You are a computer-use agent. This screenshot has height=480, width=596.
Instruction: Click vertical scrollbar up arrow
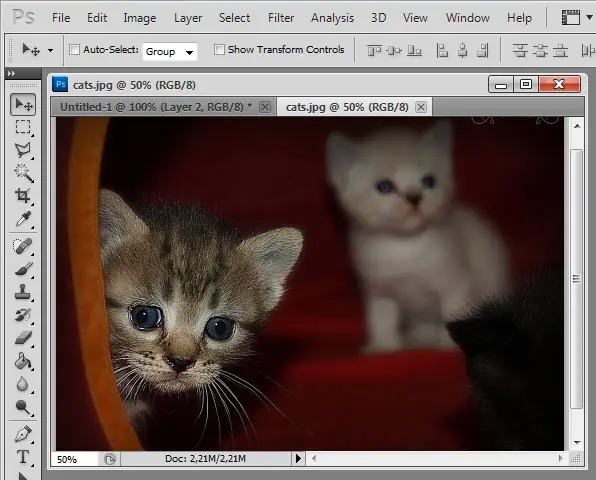(x=577, y=127)
